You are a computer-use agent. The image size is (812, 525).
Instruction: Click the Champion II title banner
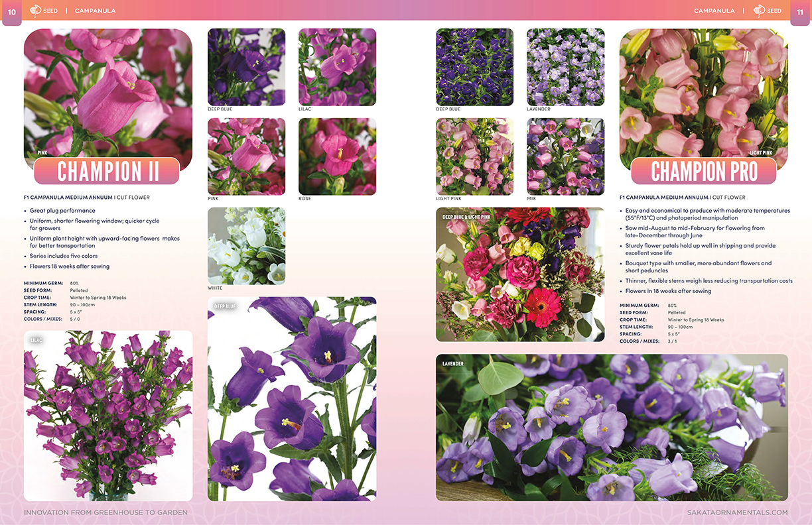pos(107,171)
